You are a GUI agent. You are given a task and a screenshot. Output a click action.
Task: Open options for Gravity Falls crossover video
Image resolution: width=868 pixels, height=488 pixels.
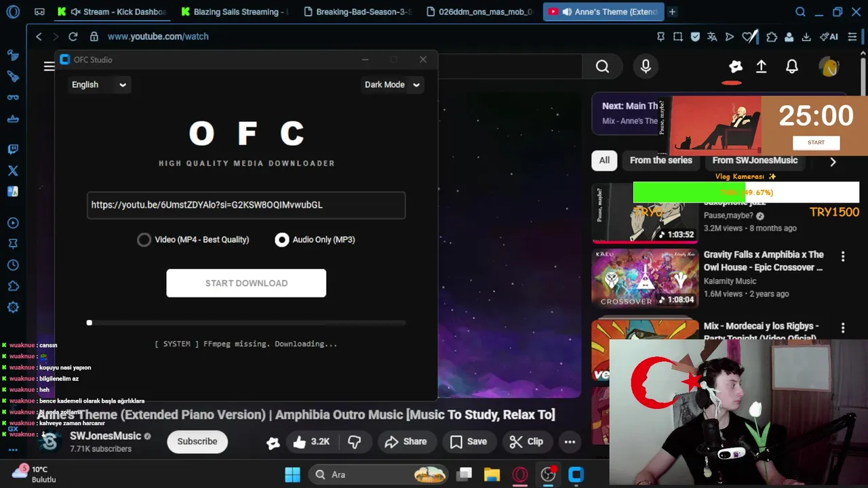(843, 257)
